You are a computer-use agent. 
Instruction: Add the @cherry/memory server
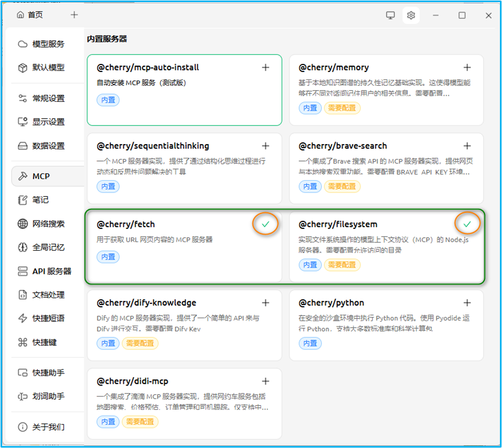click(x=467, y=68)
